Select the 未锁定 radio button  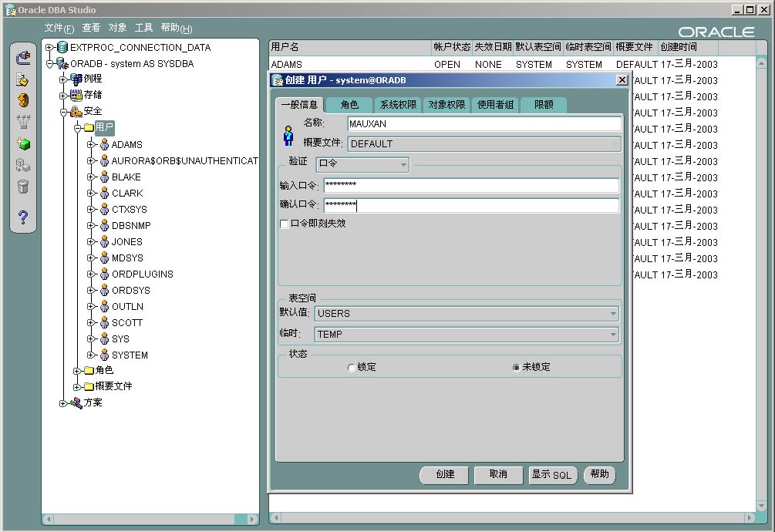point(516,368)
